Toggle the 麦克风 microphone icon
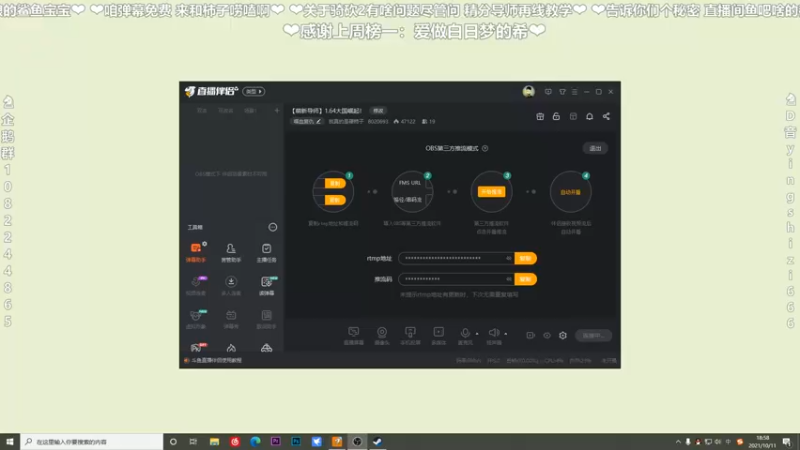 [x=465, y=334]
